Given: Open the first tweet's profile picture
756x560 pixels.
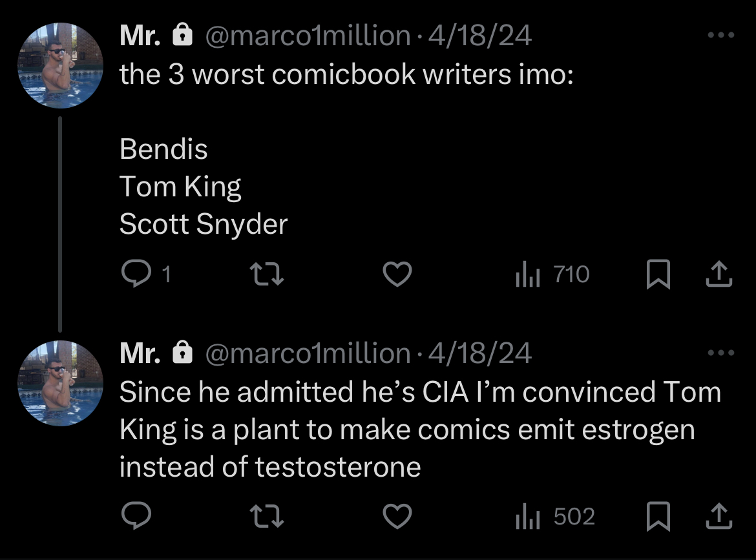Looking at the screenshot, I should click(60, 65).
